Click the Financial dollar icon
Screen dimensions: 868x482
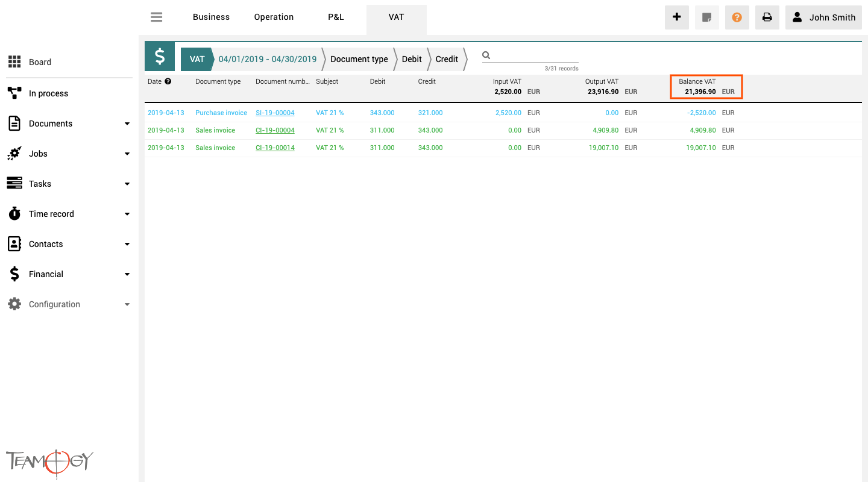[14, 274]
